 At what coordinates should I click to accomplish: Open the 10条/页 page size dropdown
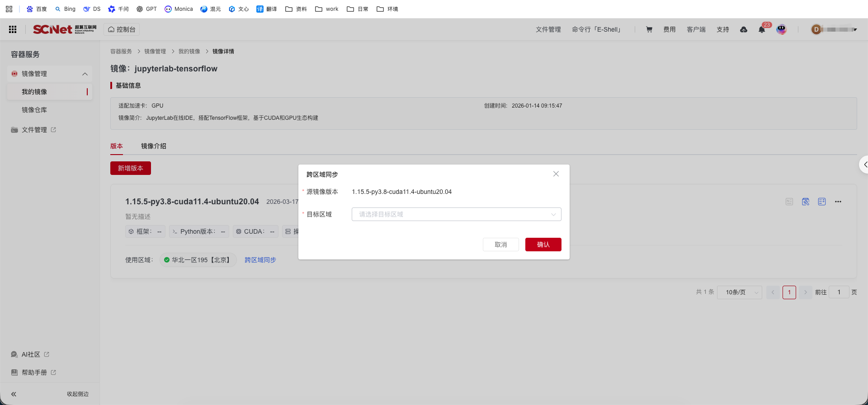point(740,292)
